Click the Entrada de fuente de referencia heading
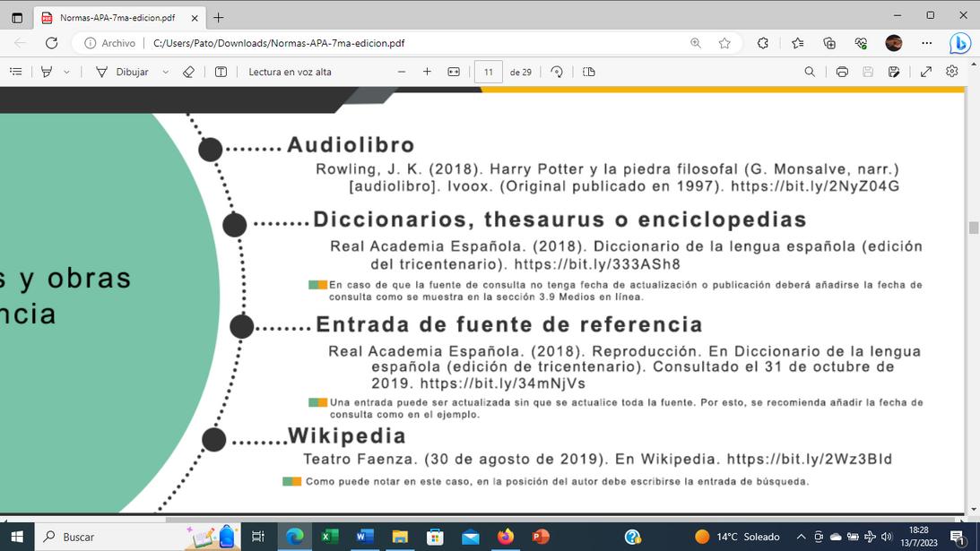This screenshot has width=980, height=551. [509, 324]
